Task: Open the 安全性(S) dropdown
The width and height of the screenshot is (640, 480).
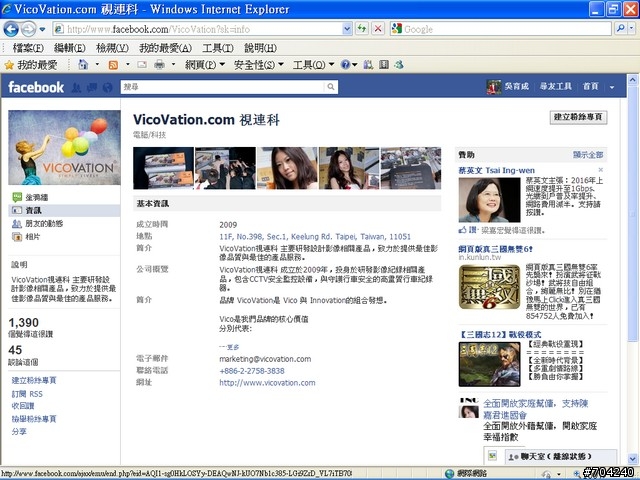Action: [258, 64]
